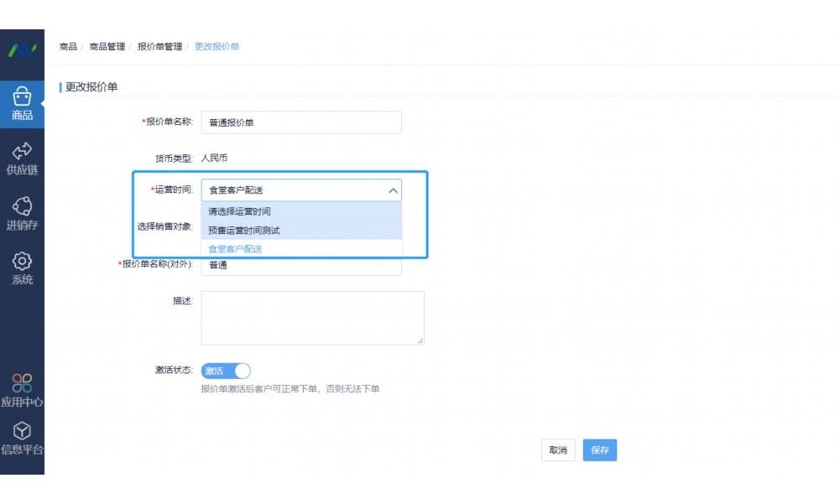The image size is (840, 504).
Task: Click the 系统 settings gear icon
Action: pos(21,267)
